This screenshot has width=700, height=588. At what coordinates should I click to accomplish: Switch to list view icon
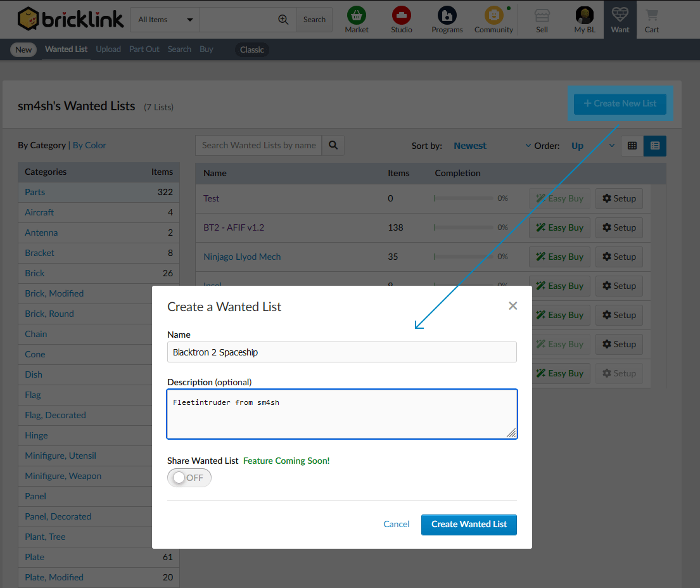655,146
